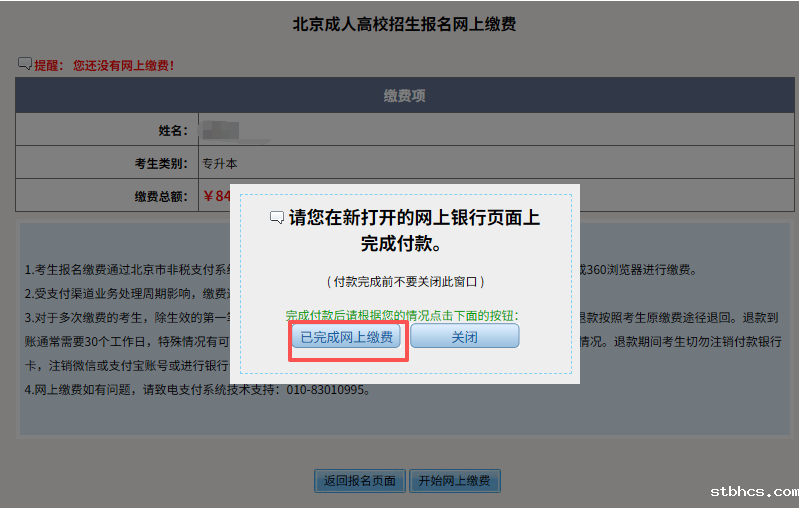Screen dimensions: 801x508
Task: Click the speech bubble icon beside 提醒
Action: pyautogui.click(x=25, y=64)
